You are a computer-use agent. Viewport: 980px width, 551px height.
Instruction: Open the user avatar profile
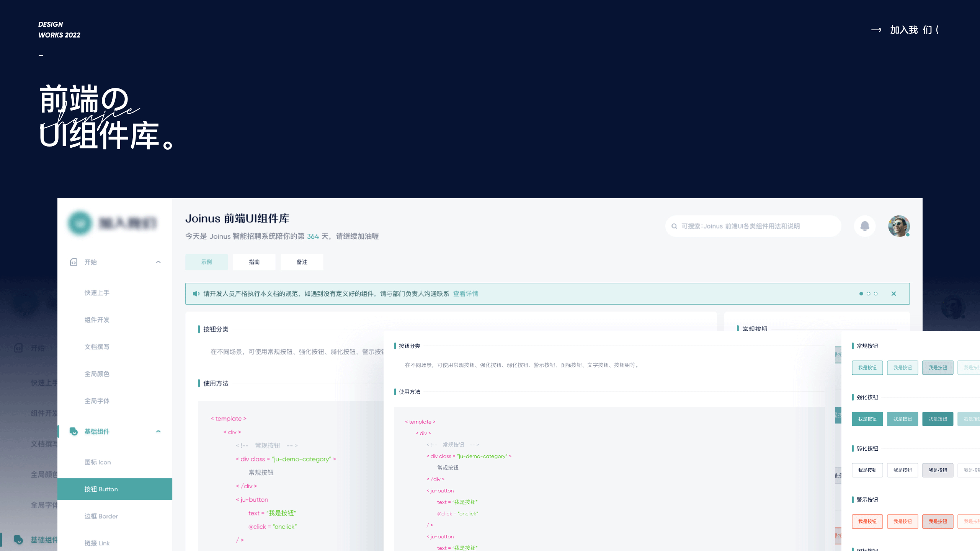pos(899,226)
